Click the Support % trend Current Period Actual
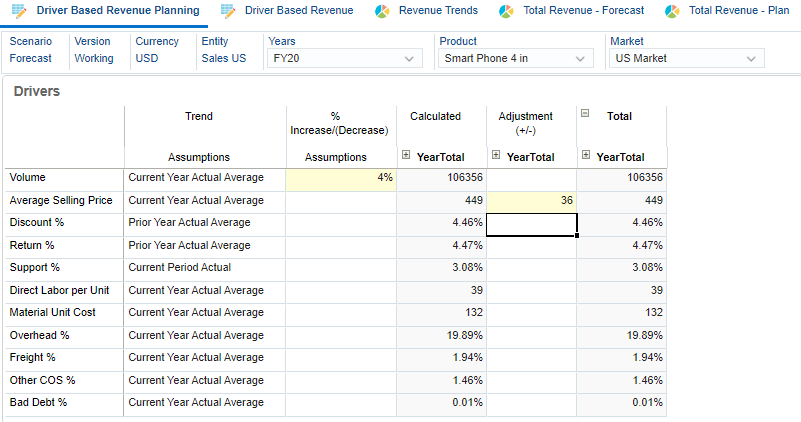801x422 pixels. click(x=204, y=268)
